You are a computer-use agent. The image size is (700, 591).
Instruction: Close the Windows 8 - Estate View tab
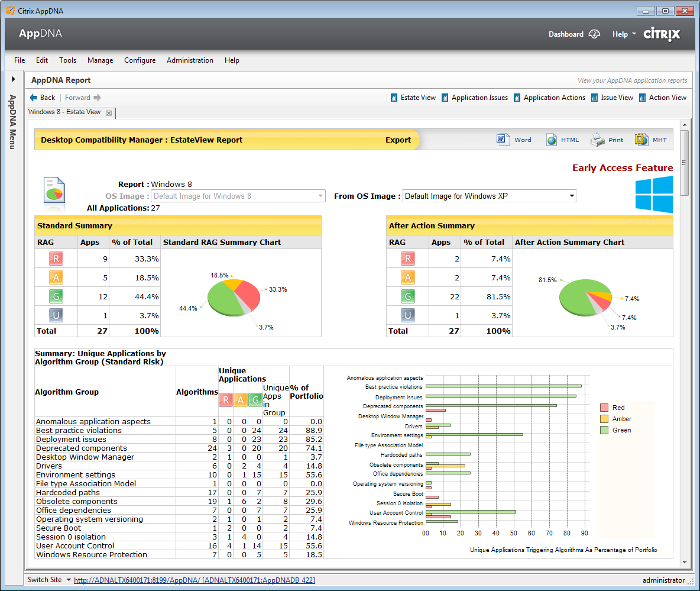click(x=109, y=113)
